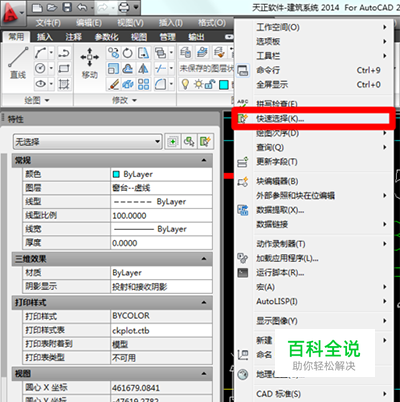Viewport: 400px width, 402px height.
Task: Save the drawing with the floppy disk icon
Action: click(x=67, y=7)
